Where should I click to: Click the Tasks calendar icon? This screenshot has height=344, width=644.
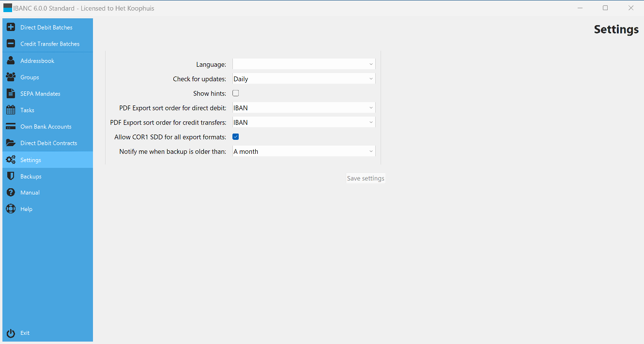pos(11,110)
